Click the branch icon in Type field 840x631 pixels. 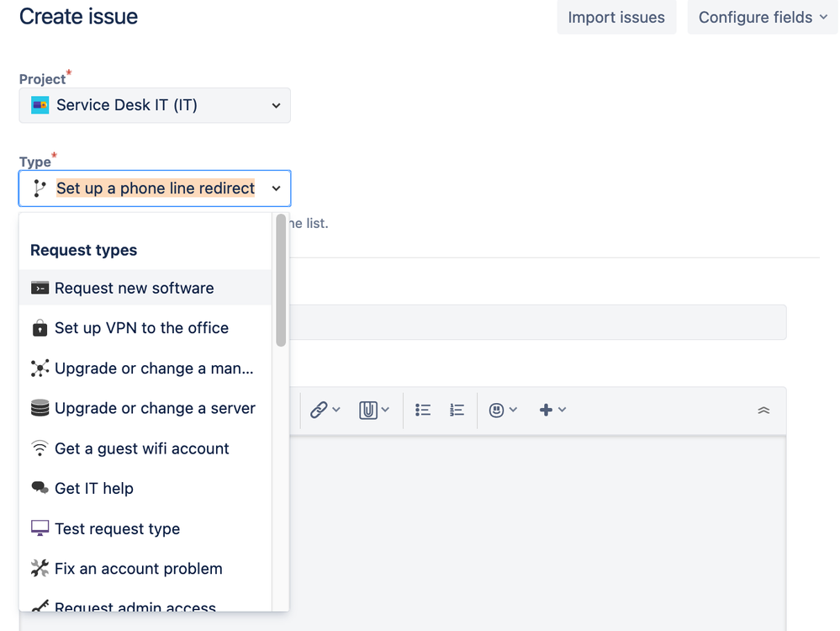[x=40, y=188]
